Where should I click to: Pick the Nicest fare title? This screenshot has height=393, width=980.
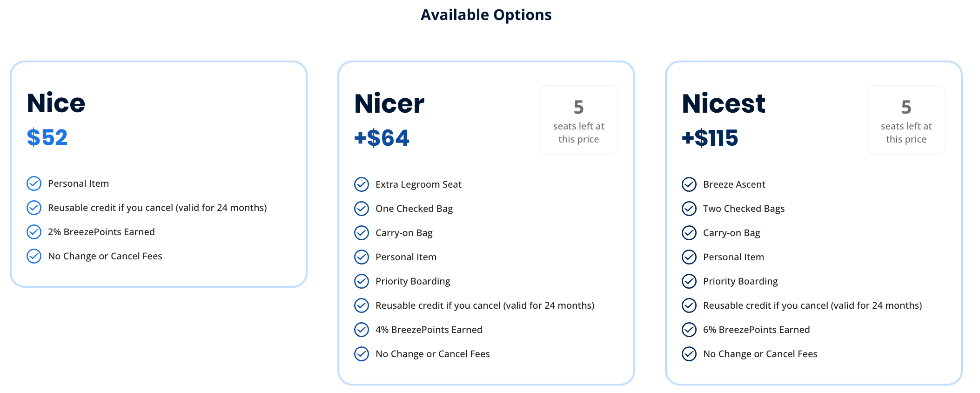[x=723, y=103]
